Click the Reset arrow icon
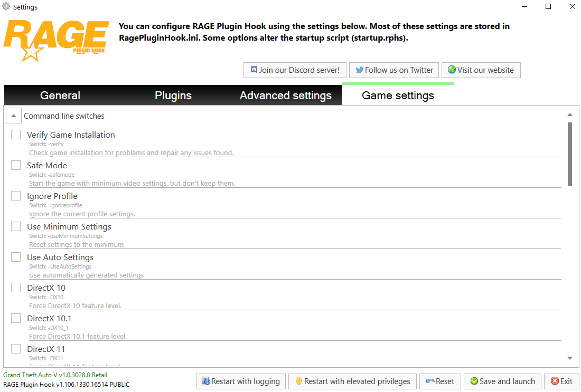 click(430, 381)
